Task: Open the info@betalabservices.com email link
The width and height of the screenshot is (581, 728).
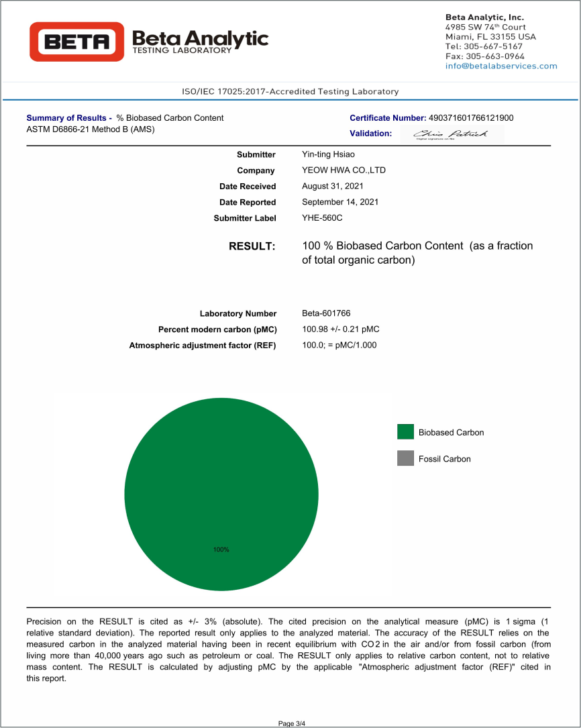Action: click(501, 66)
